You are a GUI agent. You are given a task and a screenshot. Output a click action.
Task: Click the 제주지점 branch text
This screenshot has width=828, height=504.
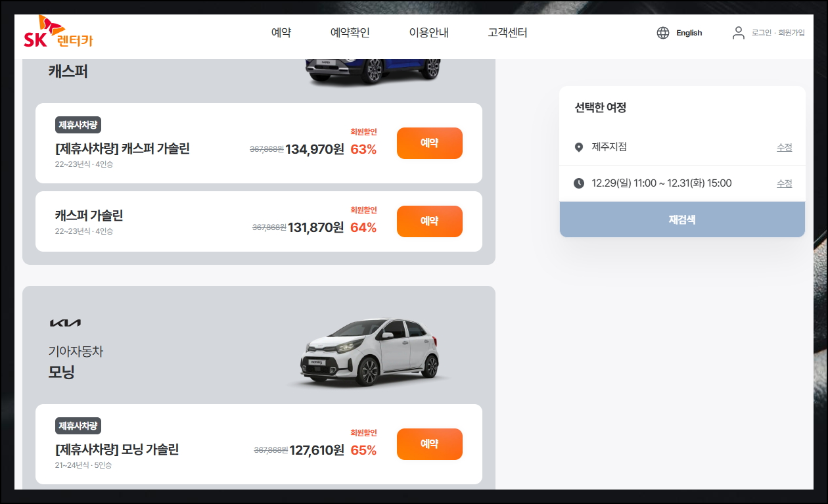coord(609,147)
